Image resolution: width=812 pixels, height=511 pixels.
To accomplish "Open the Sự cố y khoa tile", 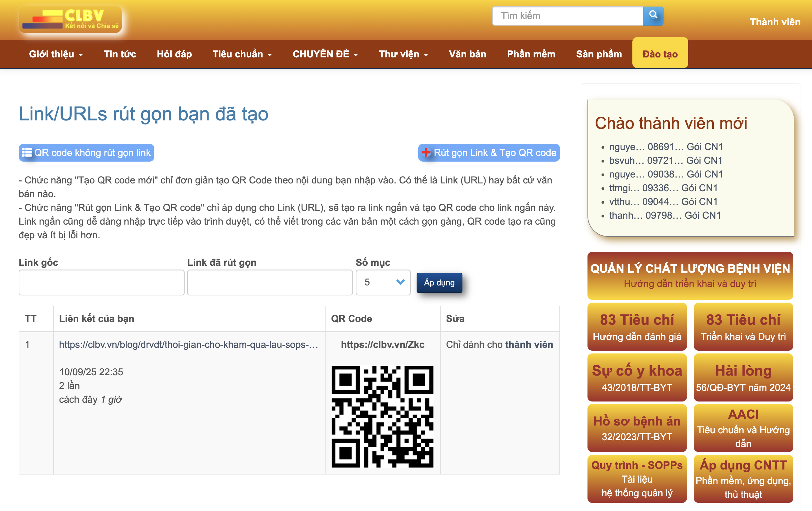I will (637, 377).
